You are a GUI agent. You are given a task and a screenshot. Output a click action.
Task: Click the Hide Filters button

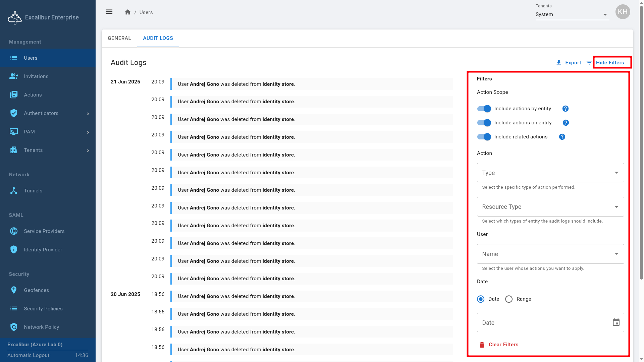click(x=610, y=63)
